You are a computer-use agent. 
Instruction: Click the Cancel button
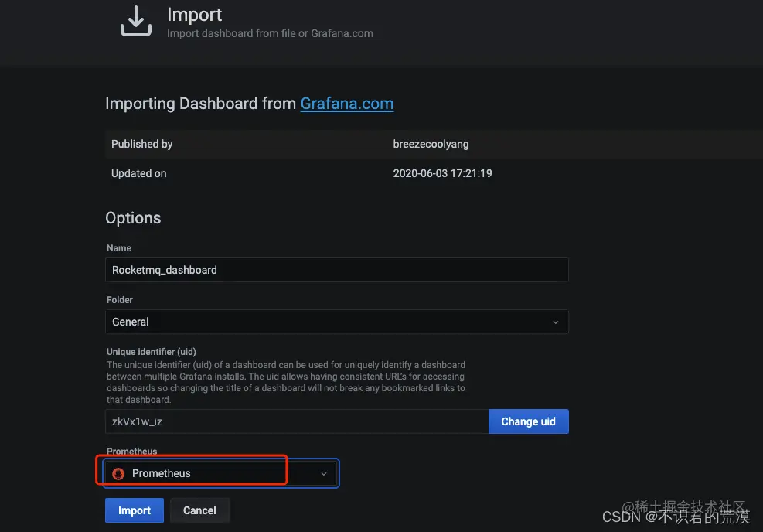[199, 510]
